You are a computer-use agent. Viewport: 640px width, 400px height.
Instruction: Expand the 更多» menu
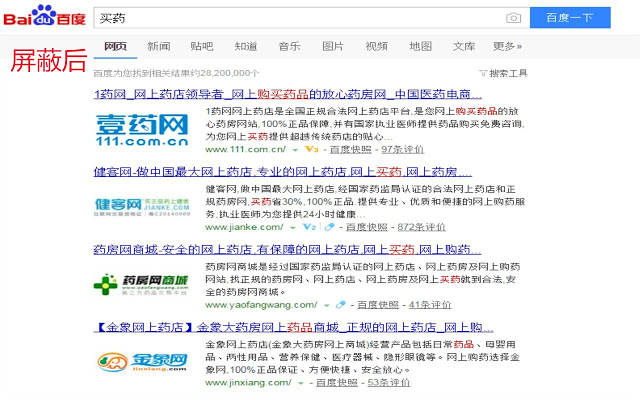(507, 46)
